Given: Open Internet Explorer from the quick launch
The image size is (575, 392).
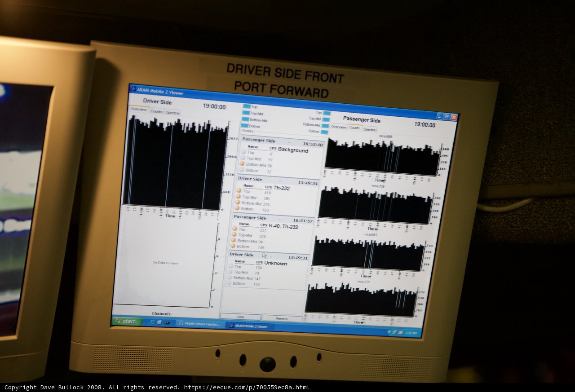Looking at the screenshot, I should click(x=152, y=322).
